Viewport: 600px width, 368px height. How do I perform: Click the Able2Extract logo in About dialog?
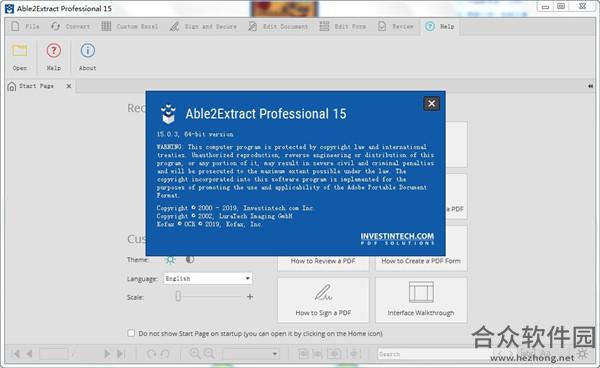click(168, 114)
